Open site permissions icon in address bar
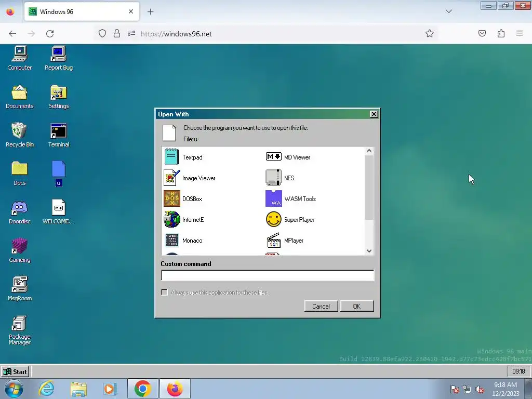Screen dimensions: 532x399 point(131,33)
